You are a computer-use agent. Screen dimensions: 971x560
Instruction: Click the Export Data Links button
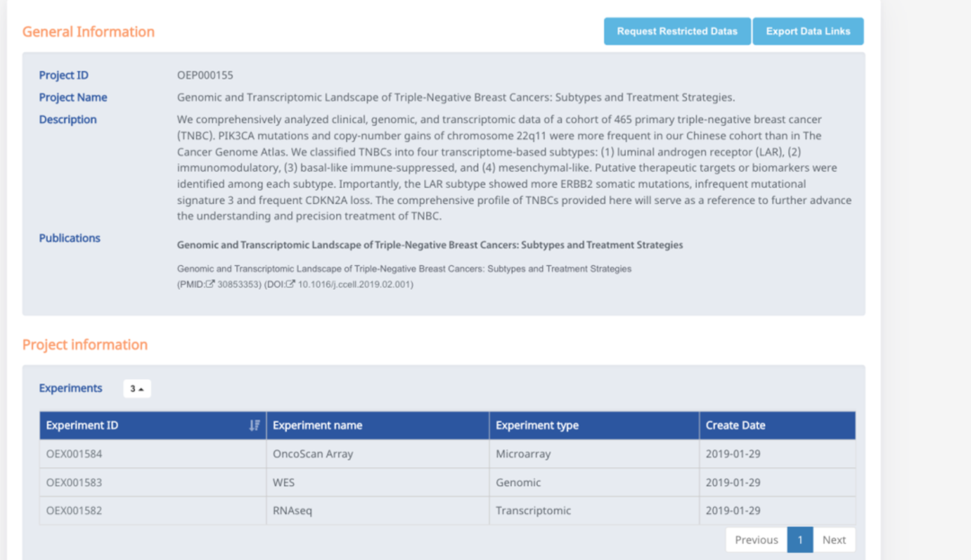808,31
